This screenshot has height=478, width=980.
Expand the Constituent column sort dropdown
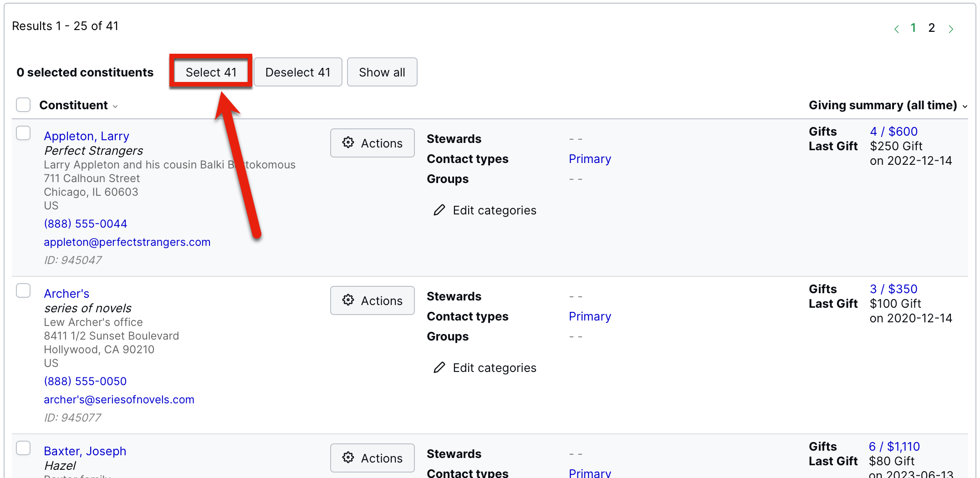(115, 106)
